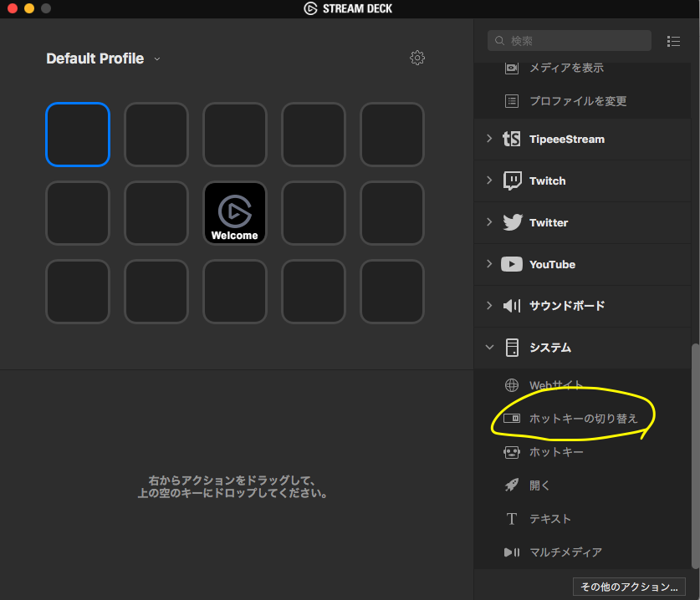700x600 pixels.
Task: Expand the TipeeeStream category
Action: 489,139
